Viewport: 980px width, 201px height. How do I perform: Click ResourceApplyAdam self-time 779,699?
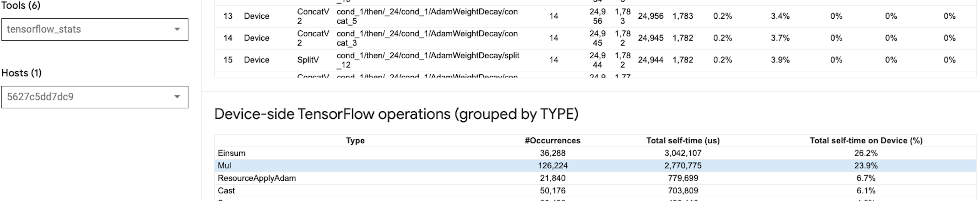683,178
